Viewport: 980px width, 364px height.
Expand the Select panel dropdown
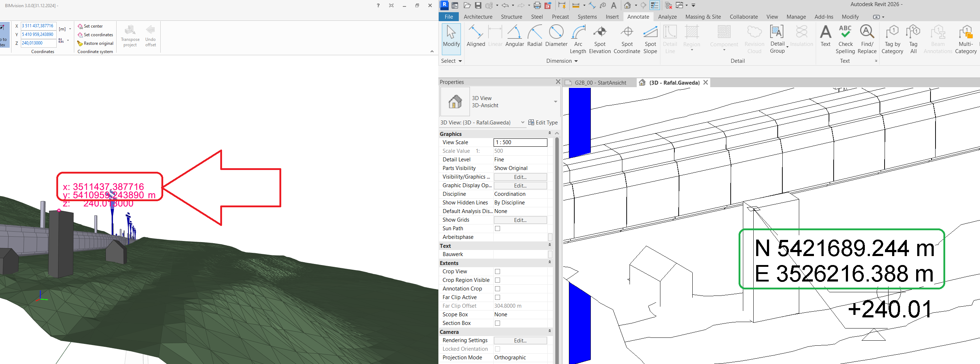460,61
